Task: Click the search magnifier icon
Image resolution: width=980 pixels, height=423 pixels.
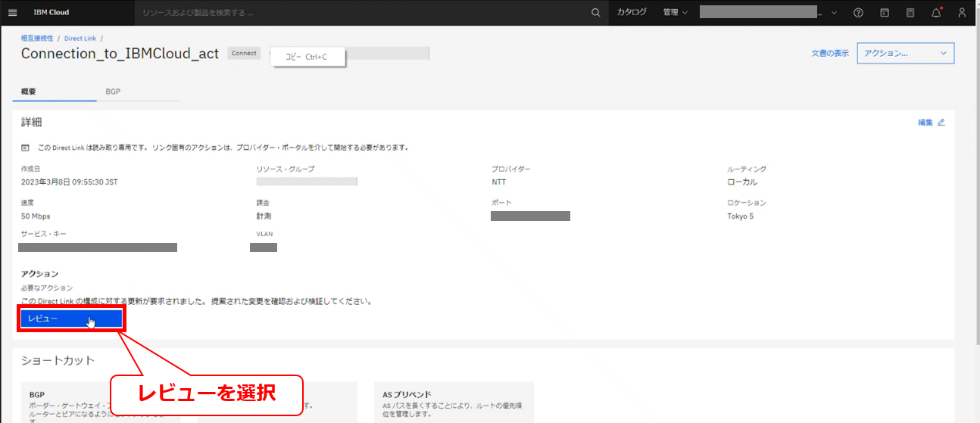Action: tap(595, 12)
